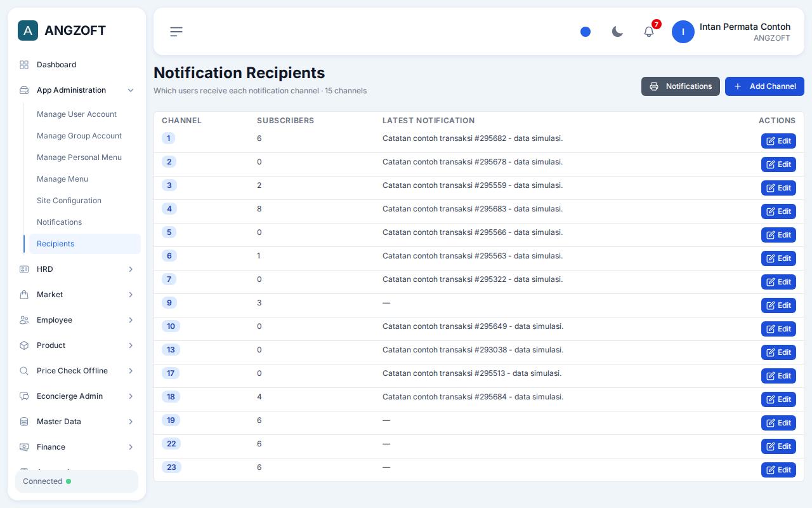812x508 pixels.
Task: Collapse the App Administration chevron
Action: point(131,90)
